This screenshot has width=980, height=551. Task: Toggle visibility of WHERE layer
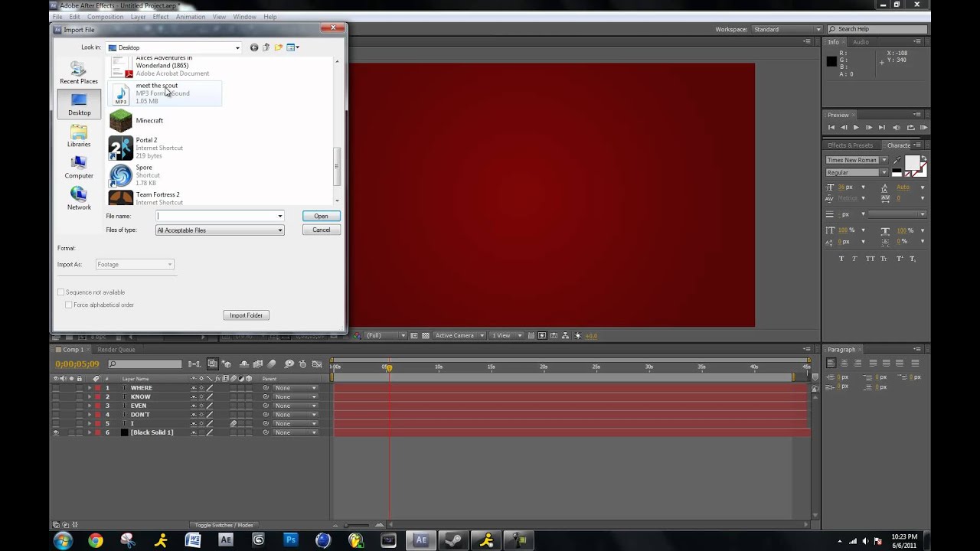pos(55,388)
